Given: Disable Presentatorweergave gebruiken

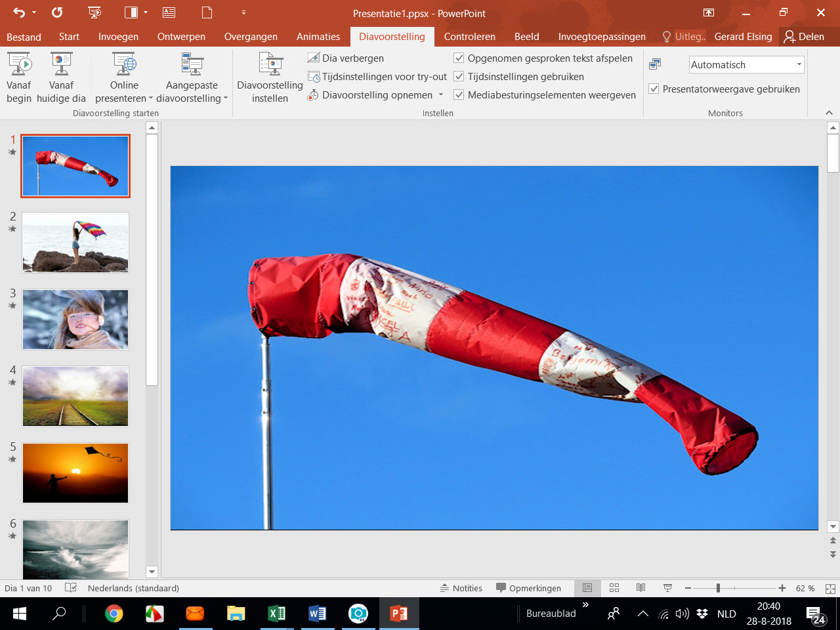Looking at the screenshot, I should 654,89.
